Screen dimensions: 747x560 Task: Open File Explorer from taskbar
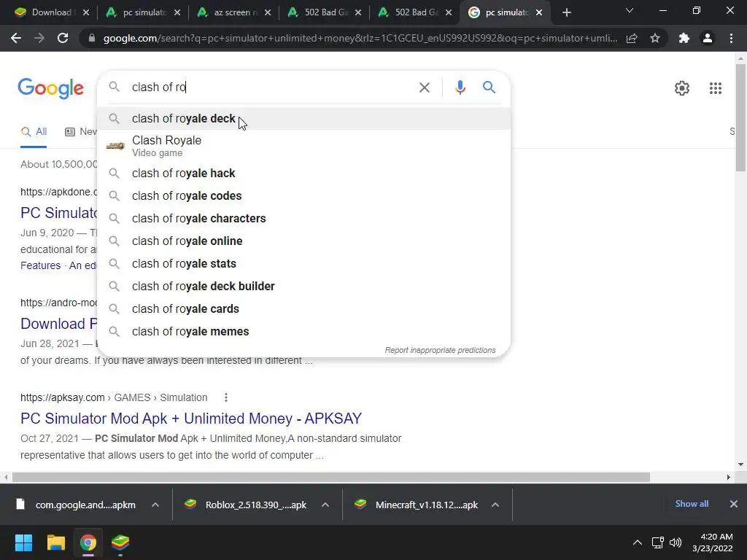click(x=55, y=542)
